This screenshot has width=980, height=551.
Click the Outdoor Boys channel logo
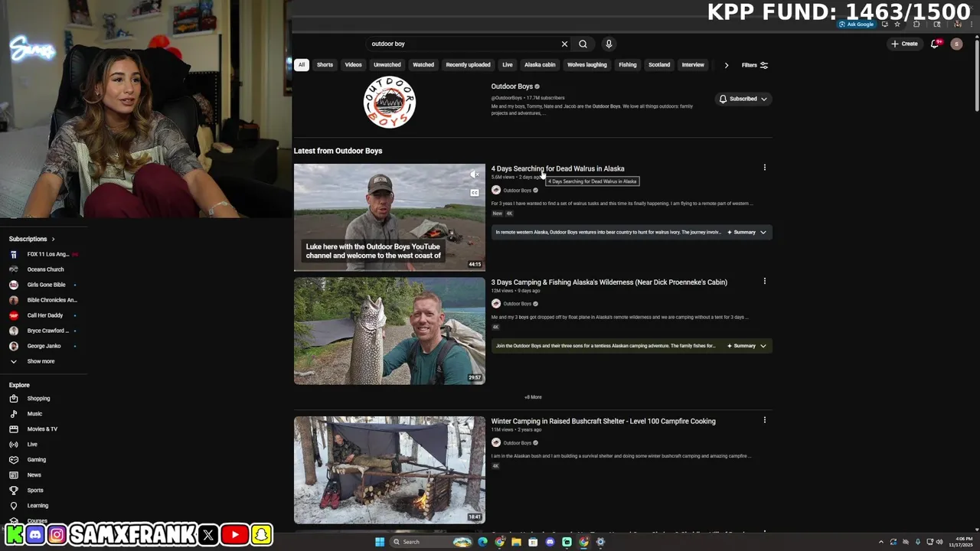point(390,102)
